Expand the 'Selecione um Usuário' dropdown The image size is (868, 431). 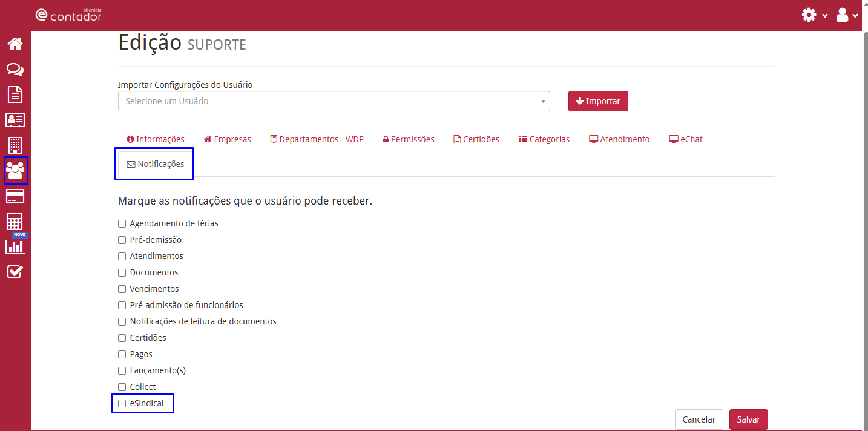pos(334,101)
